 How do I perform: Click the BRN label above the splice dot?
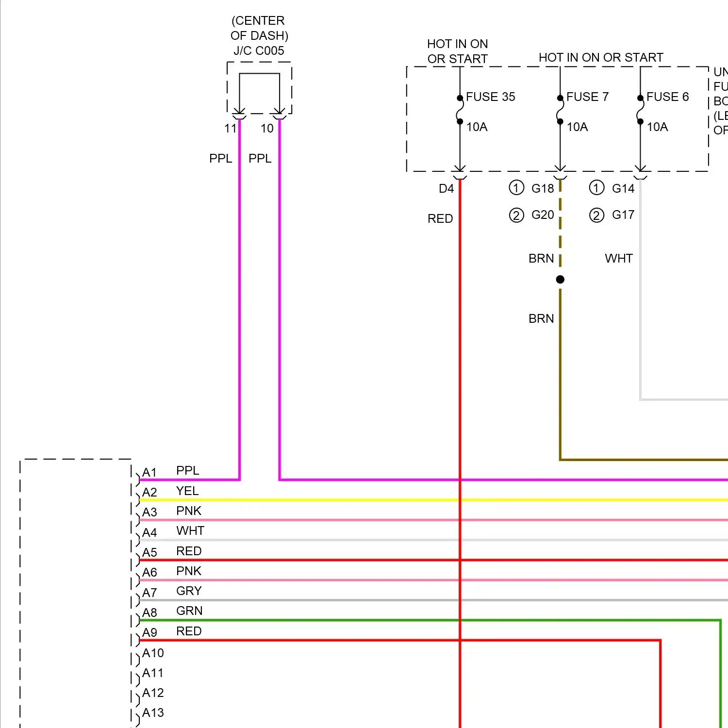(x=541, y=259)
